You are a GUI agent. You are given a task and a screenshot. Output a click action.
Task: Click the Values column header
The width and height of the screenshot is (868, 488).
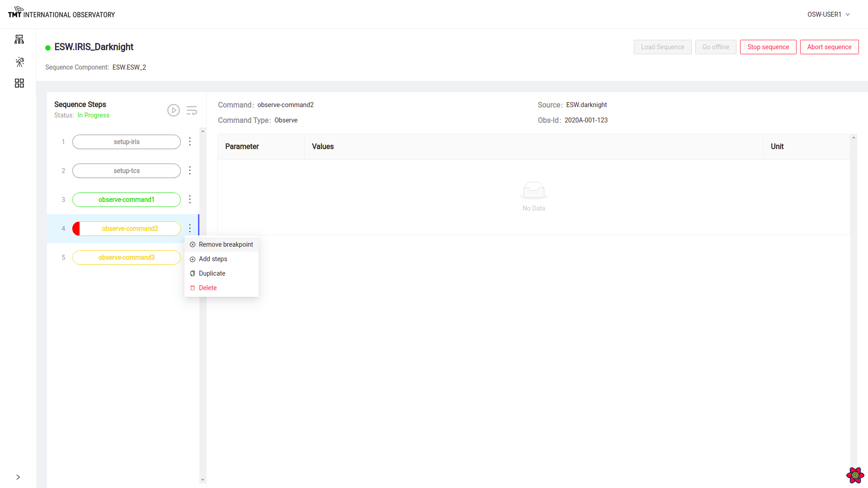click(534, 147)
